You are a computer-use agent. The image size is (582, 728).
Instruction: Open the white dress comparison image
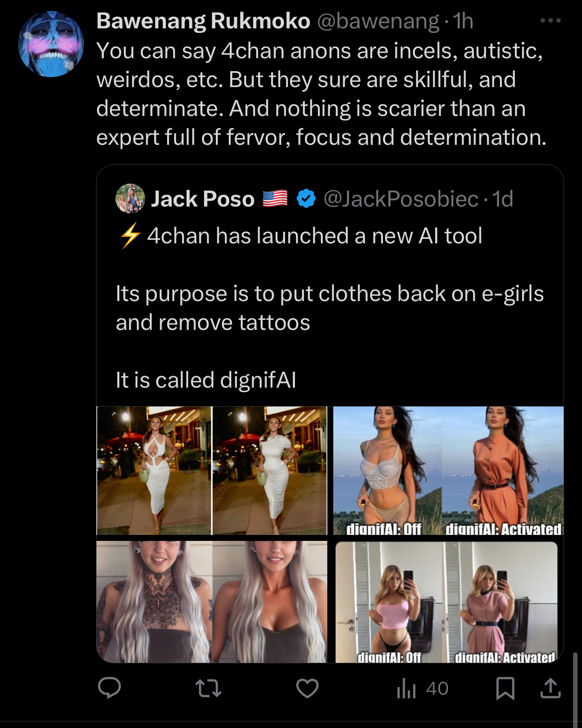pos(212,471)
